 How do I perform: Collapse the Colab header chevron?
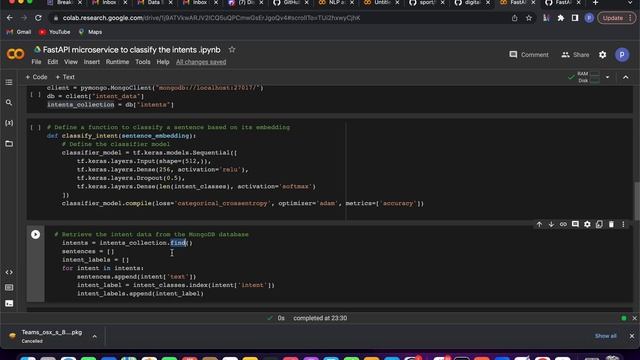626,77
